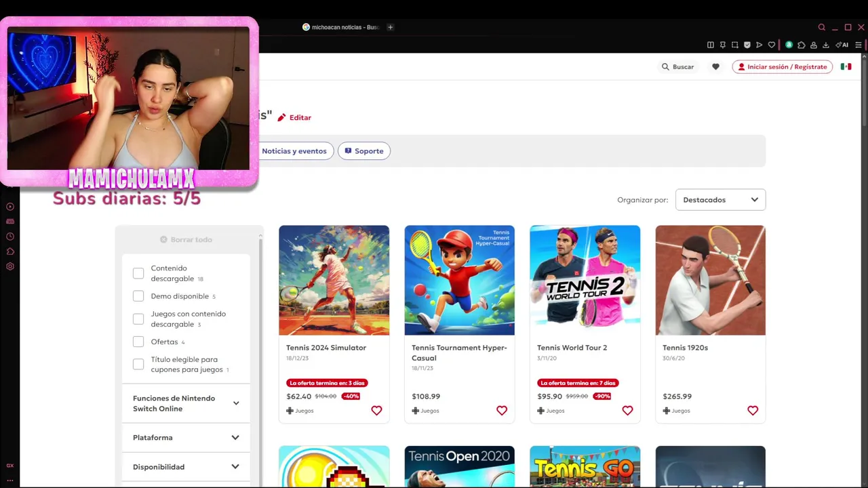This screenshot has height=488, width=868.
Task: Open Nintendo wishlist heart in header
Action: point(715,66)
